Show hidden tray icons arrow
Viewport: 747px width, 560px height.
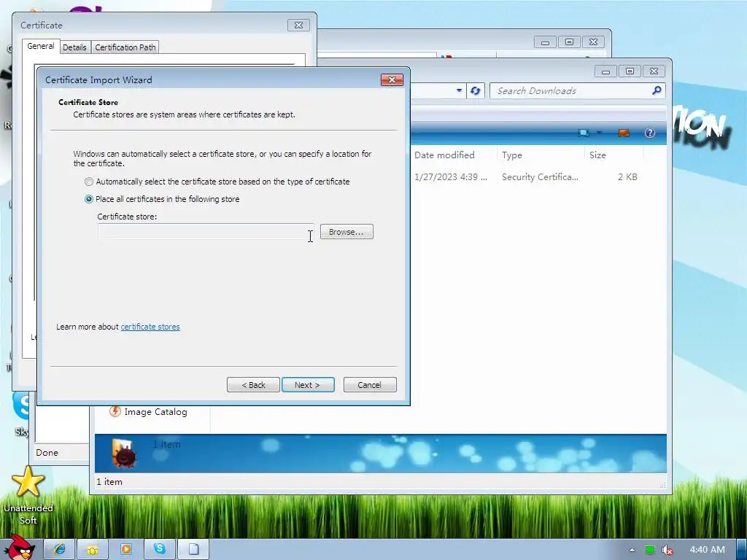pos(632,550)
